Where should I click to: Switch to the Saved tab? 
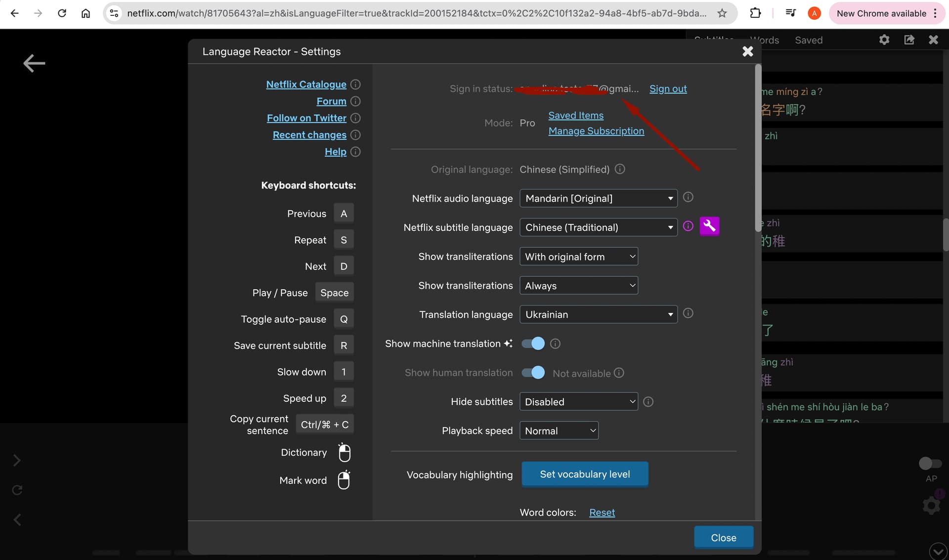pos(809,41)
